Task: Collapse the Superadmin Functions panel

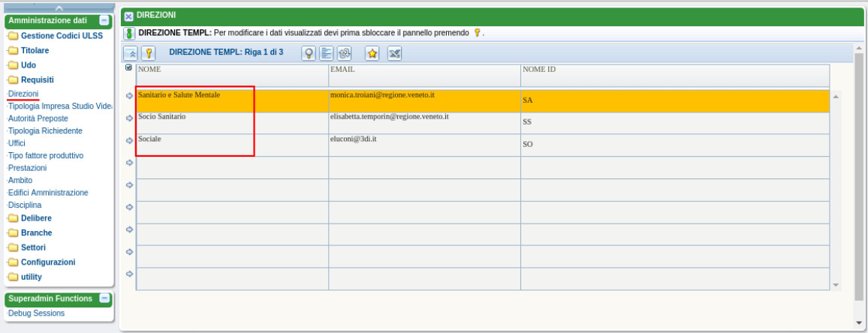Action: coord(104,298)
